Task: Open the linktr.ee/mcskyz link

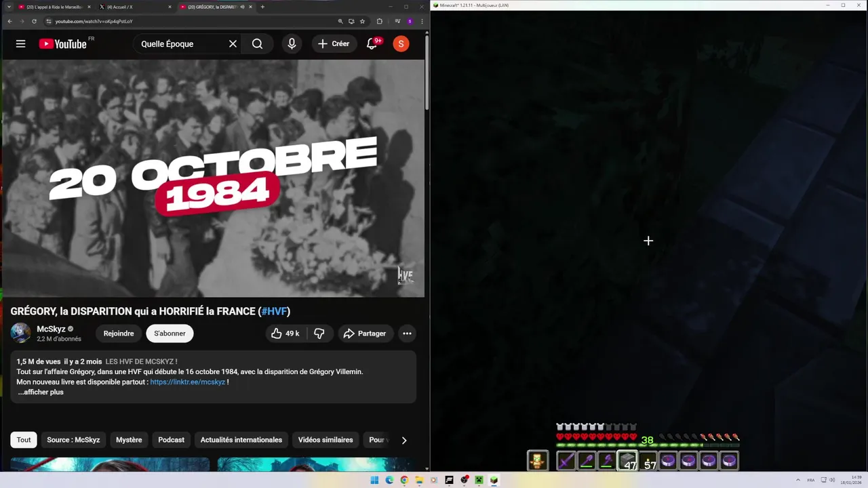Action: pyautogui.click(x=187, y=382)
